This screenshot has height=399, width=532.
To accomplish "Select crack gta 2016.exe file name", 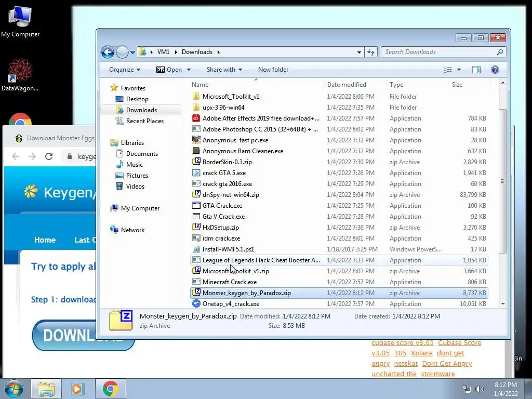I will pos(228,184).
